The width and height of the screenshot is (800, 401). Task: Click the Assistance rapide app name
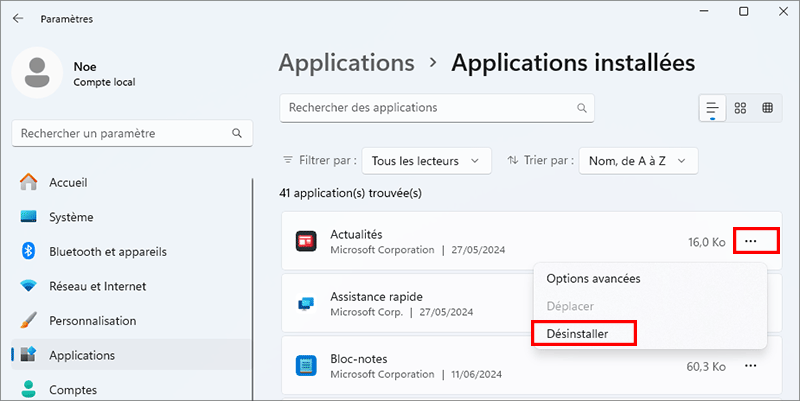(x=376, y=296)
